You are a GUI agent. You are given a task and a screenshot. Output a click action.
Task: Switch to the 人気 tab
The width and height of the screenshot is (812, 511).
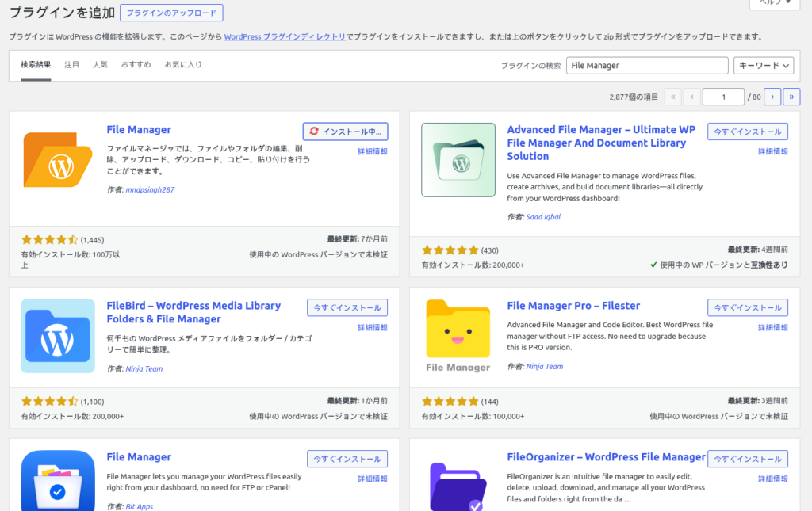[x=100, y=65]
